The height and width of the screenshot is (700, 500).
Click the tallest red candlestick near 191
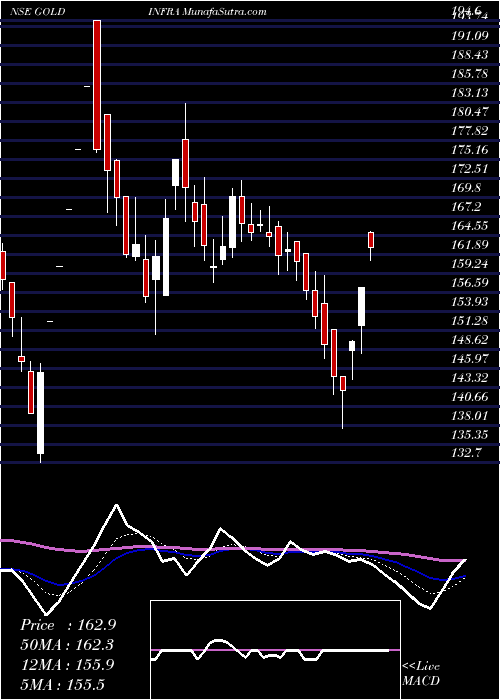(97, 85)
